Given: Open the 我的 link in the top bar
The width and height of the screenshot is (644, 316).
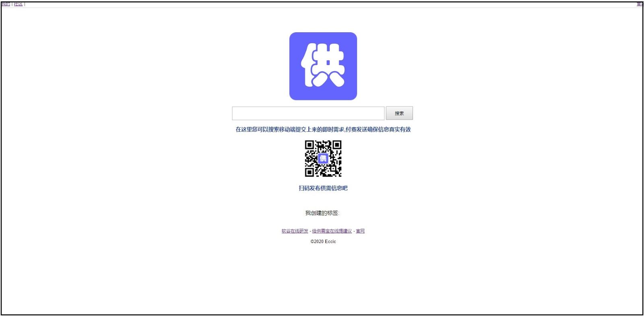Looking at the screenshot, I should 6,4.
